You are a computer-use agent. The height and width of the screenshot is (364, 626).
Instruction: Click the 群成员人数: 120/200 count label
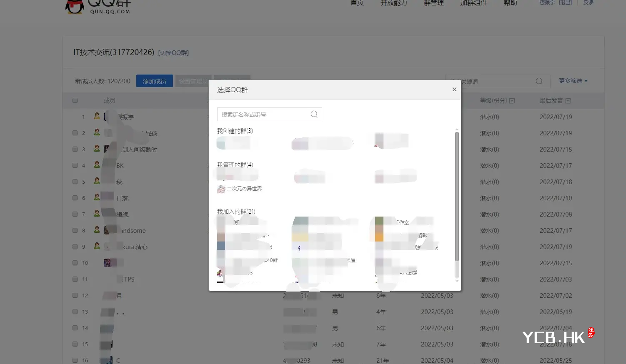103,81
